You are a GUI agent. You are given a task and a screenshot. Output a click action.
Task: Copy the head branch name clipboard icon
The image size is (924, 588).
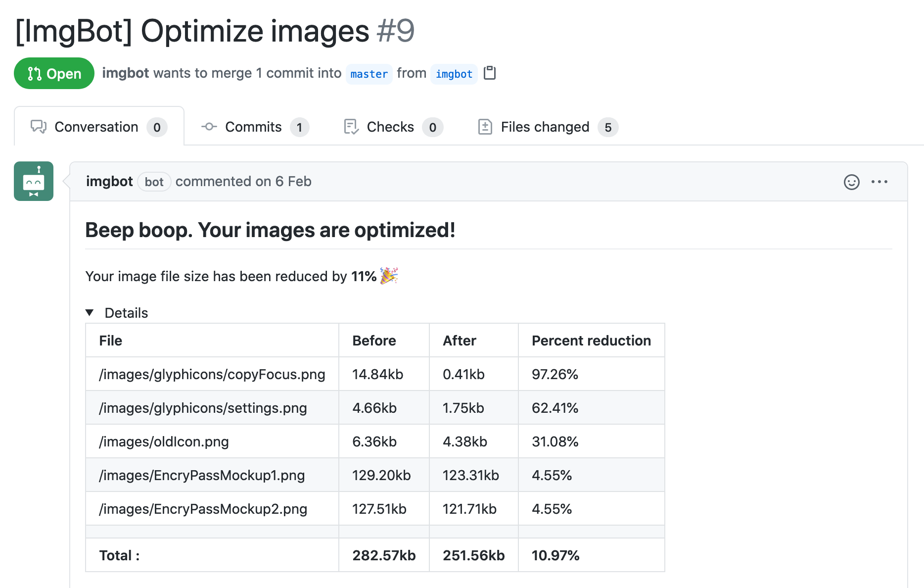coord(490,73)
